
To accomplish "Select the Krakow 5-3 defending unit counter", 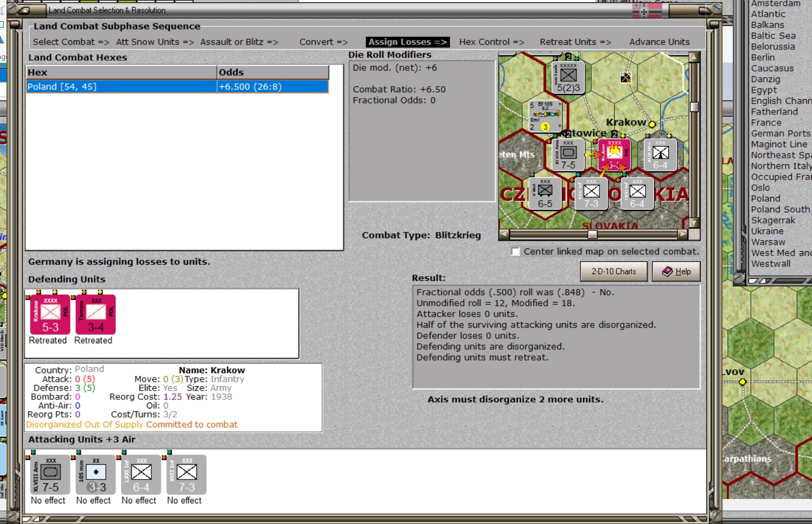I will pos(50,315).
